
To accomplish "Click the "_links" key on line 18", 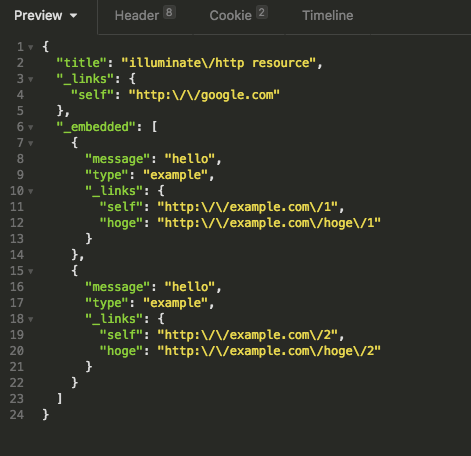I will click(114, 319).
